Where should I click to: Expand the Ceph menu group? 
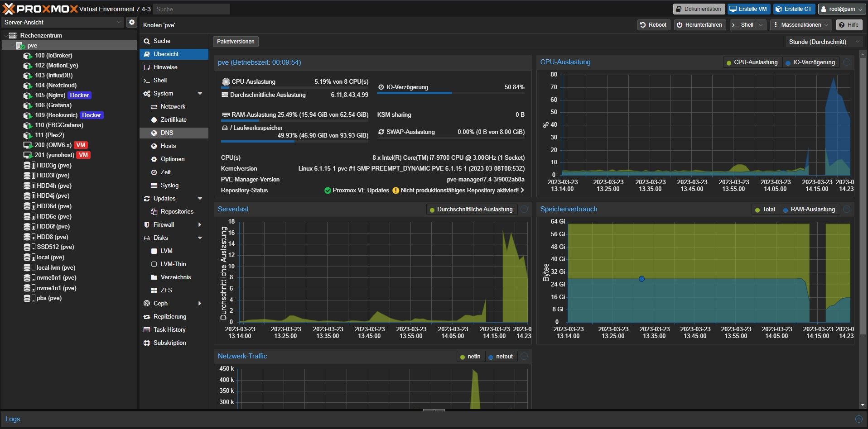click(x=200, y=304)
